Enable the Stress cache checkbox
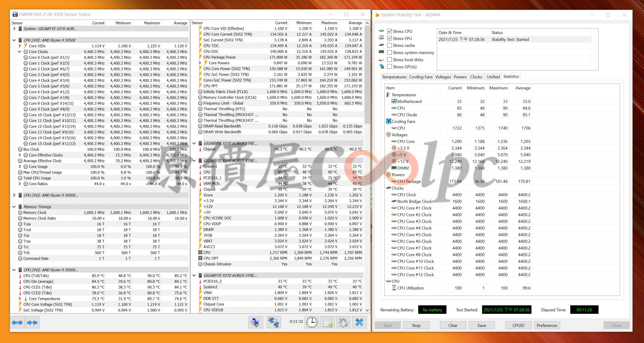Image resolution: width=644 pixels, height=343 pixels. [389, 45]
